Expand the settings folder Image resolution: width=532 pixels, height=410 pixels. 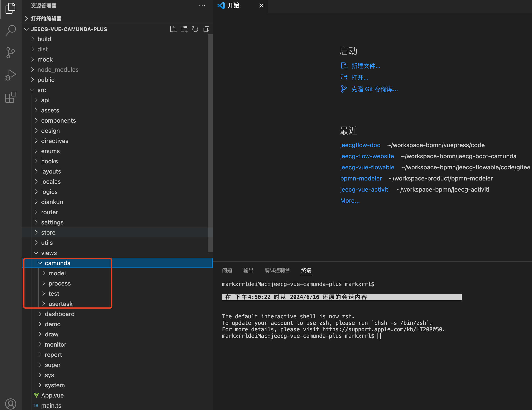(117, 222)
